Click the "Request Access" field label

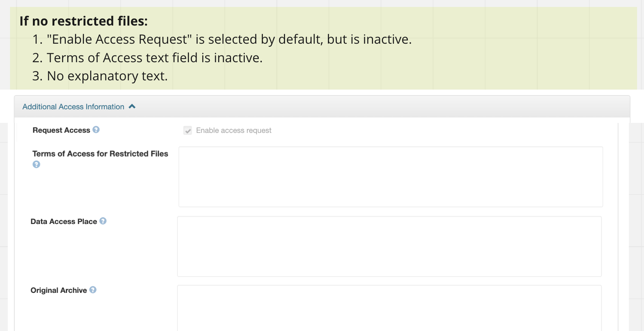(61, 130)
